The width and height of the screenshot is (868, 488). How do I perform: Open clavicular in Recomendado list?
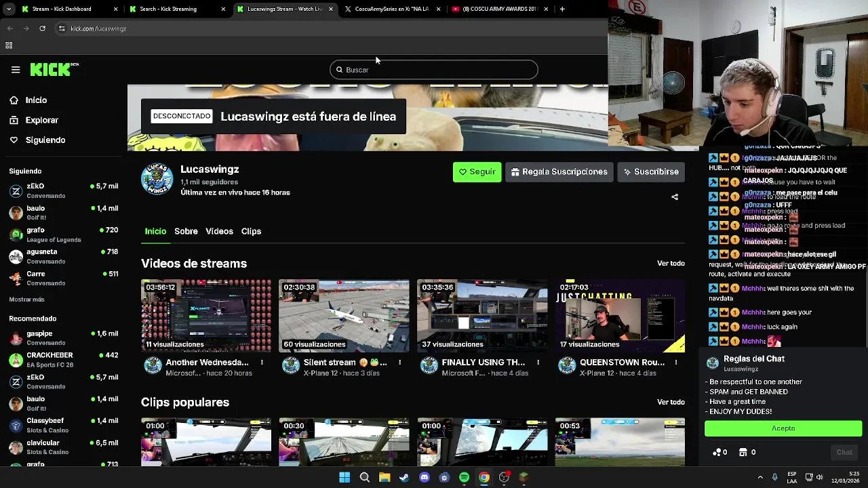point(63,447)
